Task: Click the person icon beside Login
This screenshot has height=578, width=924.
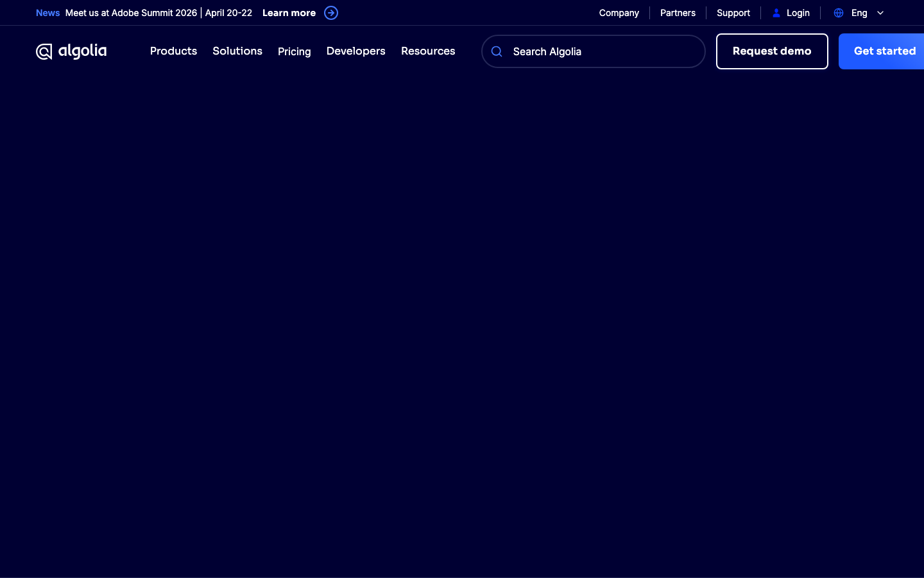Action: point(777,13)
